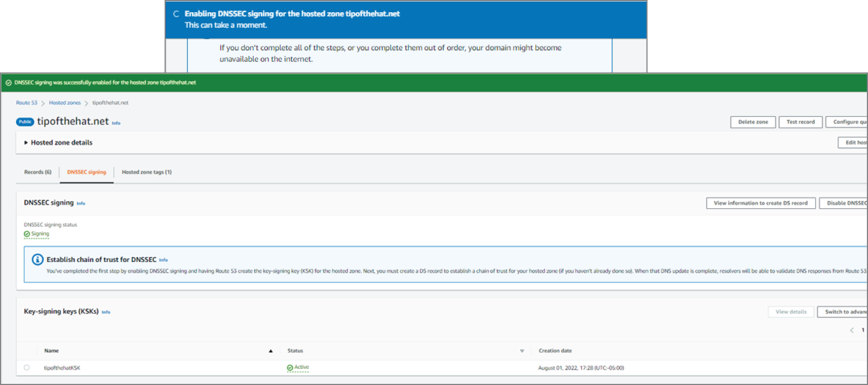Click the Creation date column header
Viewport: 868px width, 385px height.
point(555,351)
